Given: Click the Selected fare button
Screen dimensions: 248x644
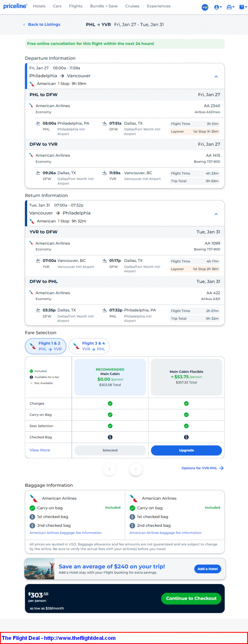Looking at the screenshot, I should [110, 450].
